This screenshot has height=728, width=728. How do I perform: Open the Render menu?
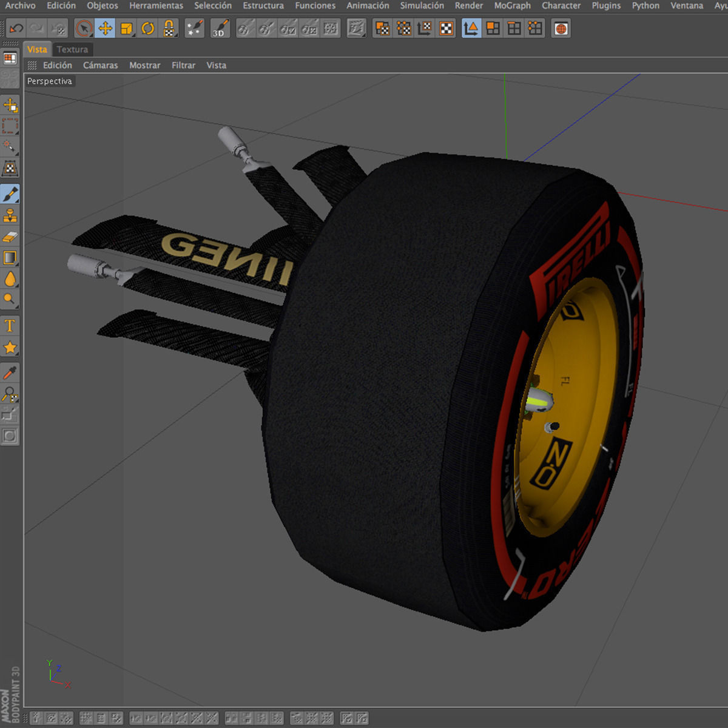(469, 5)
